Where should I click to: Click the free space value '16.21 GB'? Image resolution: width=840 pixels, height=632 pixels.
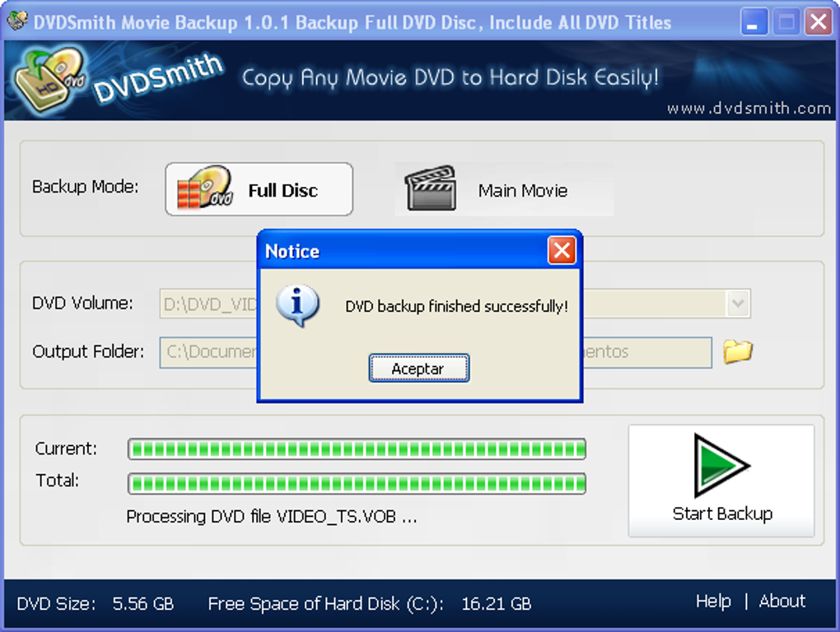click(496, 604)
